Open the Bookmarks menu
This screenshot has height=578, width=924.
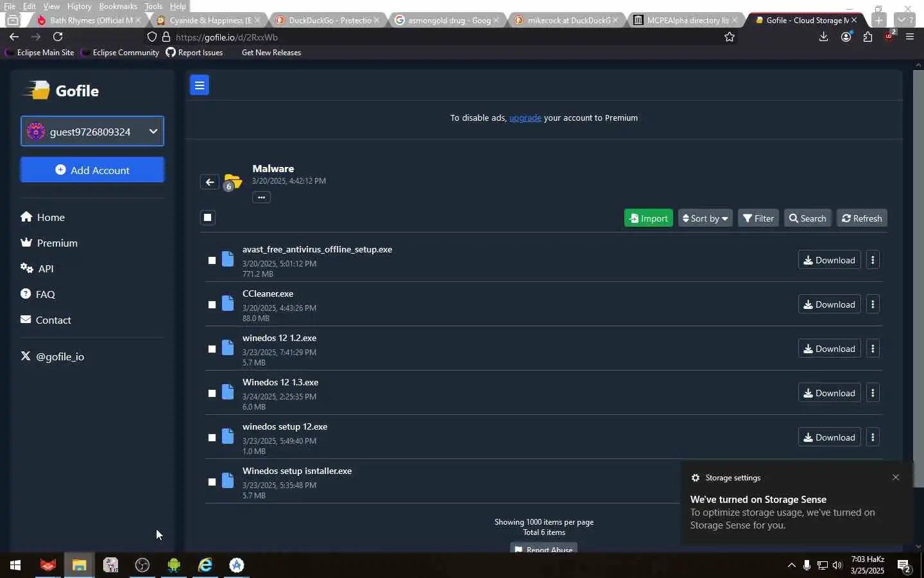(118, 6)
